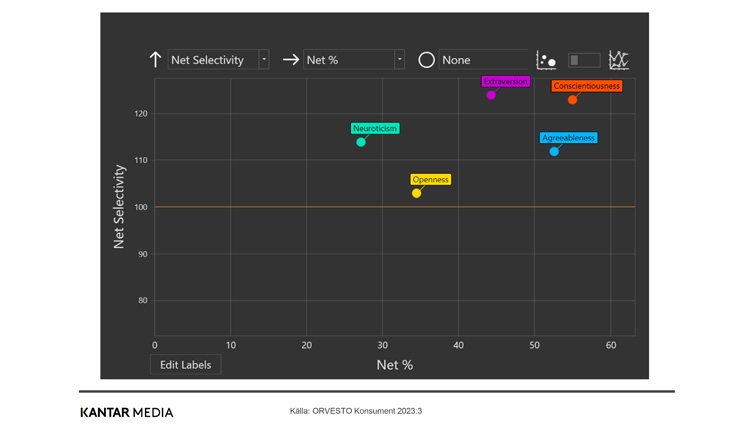Click the vertical axis up-arrow icon
The image size is (750, 438).
(155, 60)
